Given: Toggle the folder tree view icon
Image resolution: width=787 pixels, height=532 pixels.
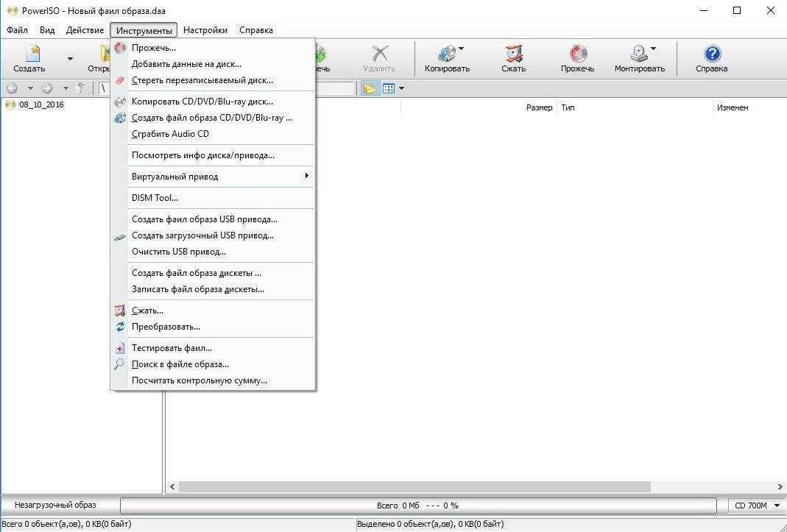Looking at the screenshot, I should (x=369, y=89).
